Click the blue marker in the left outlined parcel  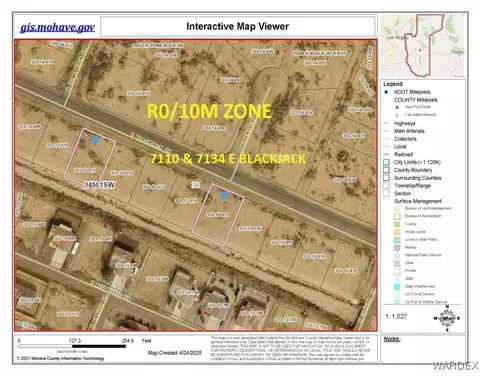click(95, 140)
